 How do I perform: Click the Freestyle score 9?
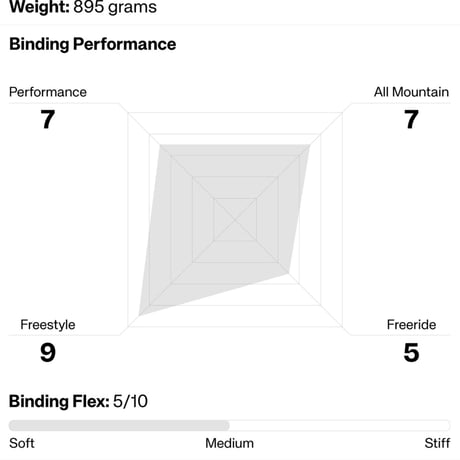tap(48, 352)
